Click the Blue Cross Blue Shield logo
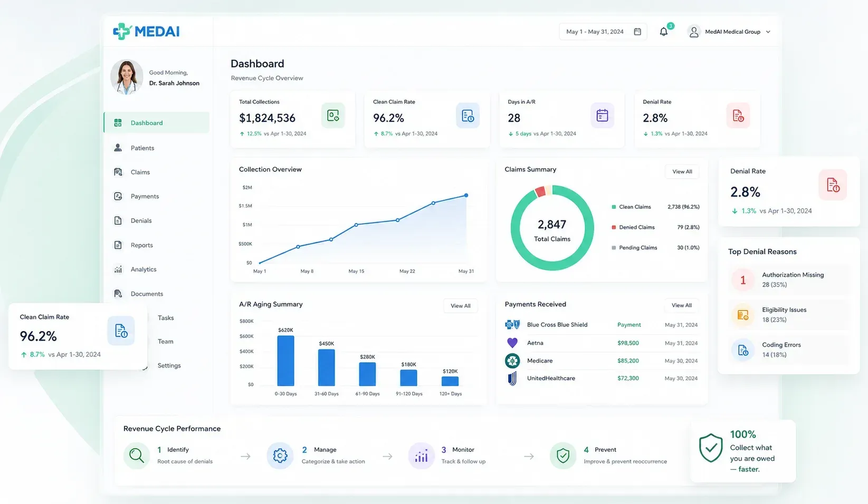 (512, 325)
